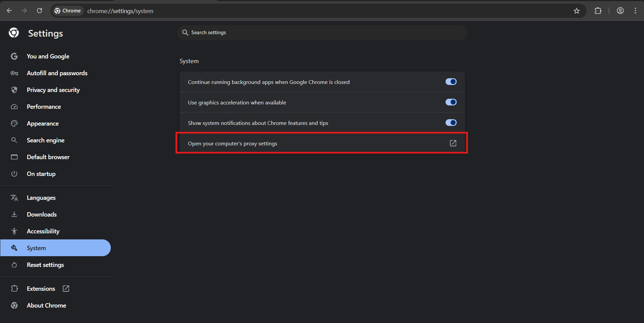Toggle Use graphics acceleration switch
This screenshot has width=644, height=323.
[x=451, y=102]
